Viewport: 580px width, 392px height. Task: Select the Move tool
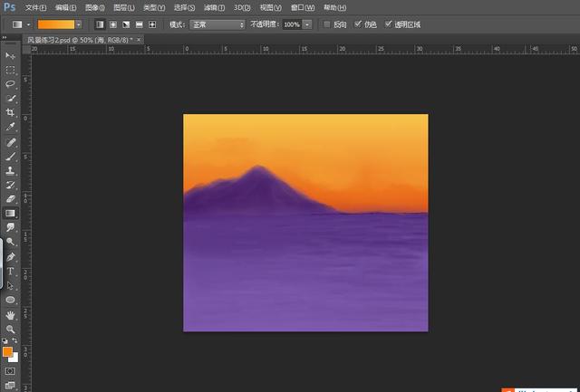tap(11, 56)
